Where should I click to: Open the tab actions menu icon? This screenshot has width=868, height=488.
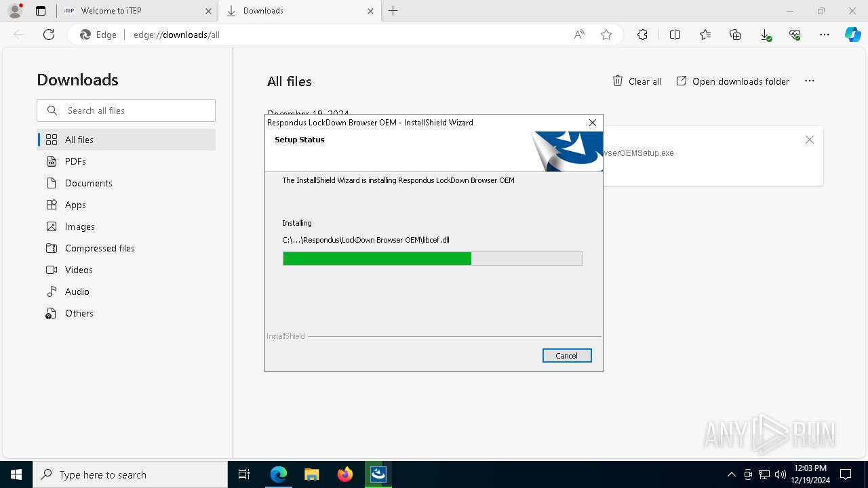tap(41, 11)
